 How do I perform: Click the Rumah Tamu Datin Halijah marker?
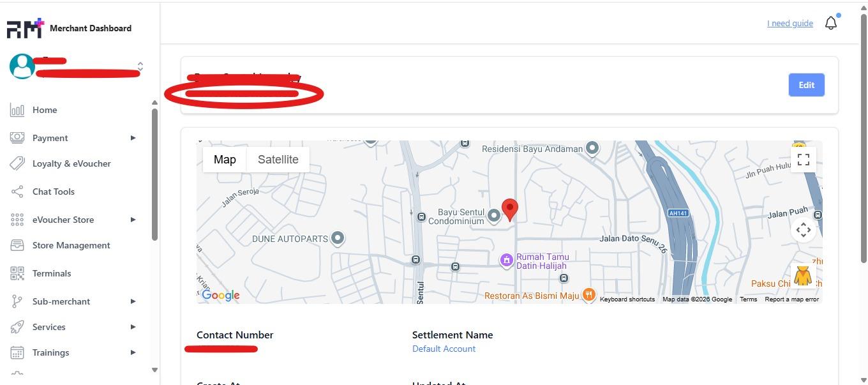(x=506, y=260)
